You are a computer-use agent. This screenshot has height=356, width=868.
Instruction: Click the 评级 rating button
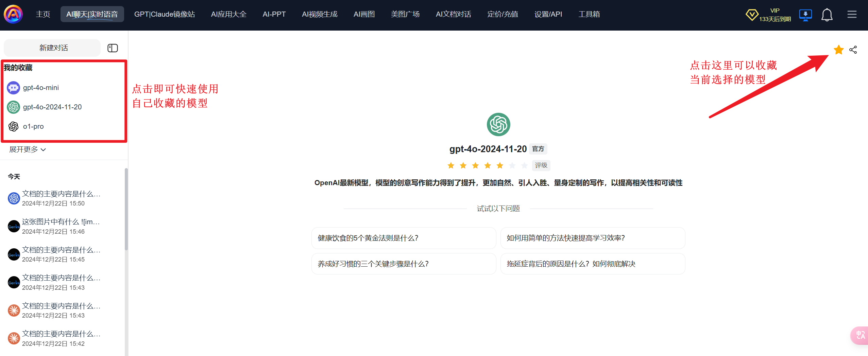tap(541, 165)
